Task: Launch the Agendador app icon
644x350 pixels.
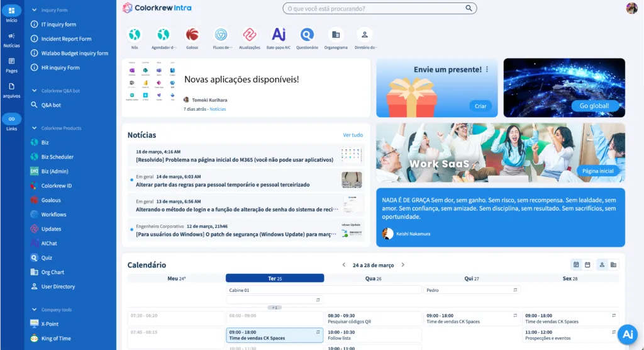Action: (x=164, y=35)
